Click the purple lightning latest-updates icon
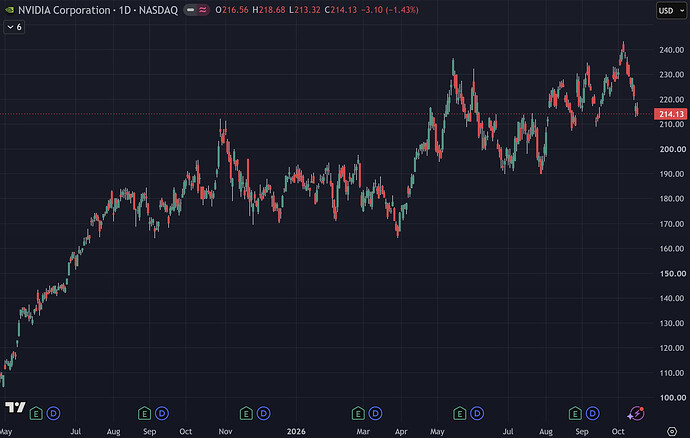 click(636, 413)
